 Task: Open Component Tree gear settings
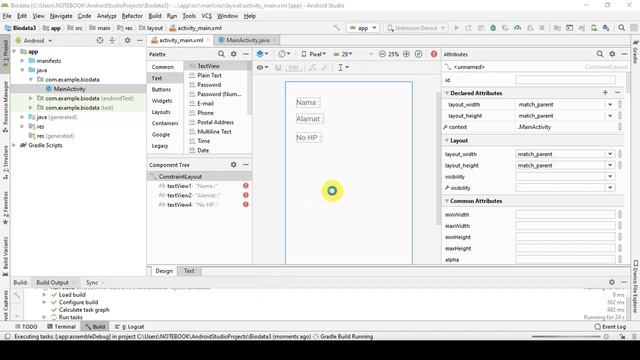coord(233,164)
